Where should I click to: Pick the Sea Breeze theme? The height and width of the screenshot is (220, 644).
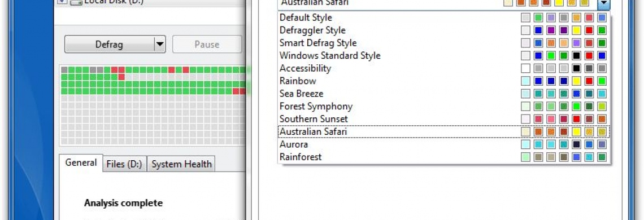pyautogui.click(x=444, y=94)
